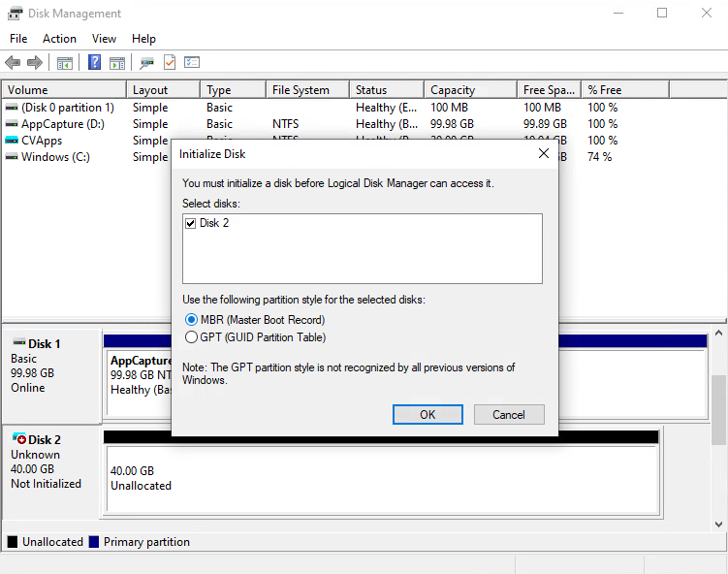Click scroll up arrow in disk pane
Image resolution: width=728 pixels, height=574 pixels.
[718, 333]
